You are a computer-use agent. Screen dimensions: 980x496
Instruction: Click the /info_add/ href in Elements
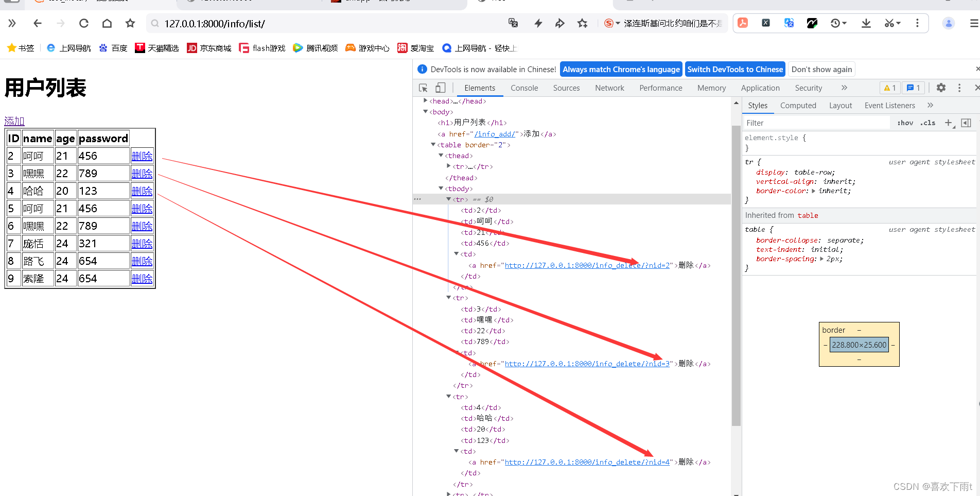pyautogui.click(x=494, y=134)
